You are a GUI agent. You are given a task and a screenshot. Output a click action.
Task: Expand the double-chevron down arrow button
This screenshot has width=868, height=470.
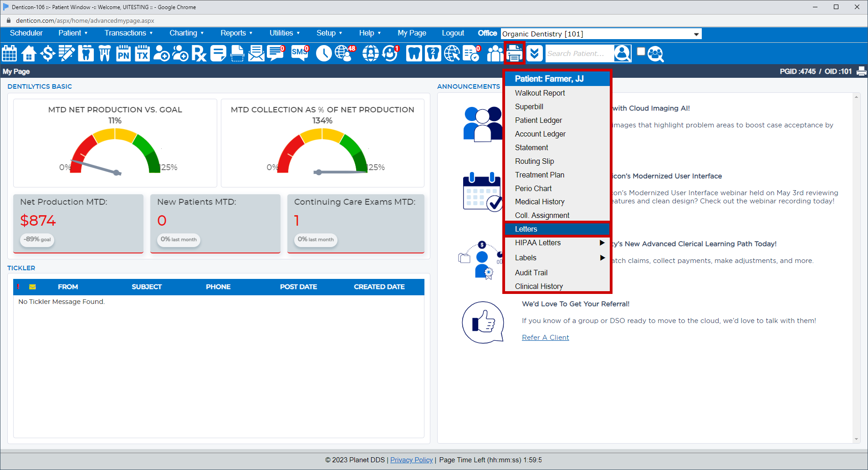535,54
